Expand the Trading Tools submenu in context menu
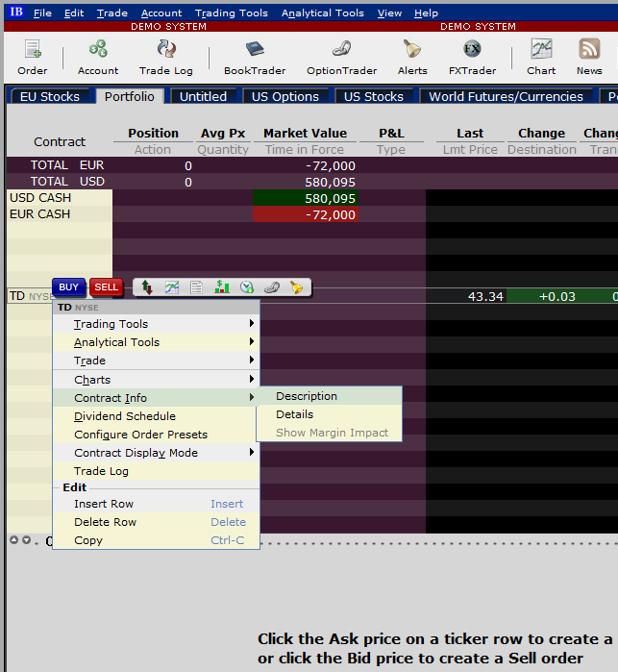 [156, 324]
